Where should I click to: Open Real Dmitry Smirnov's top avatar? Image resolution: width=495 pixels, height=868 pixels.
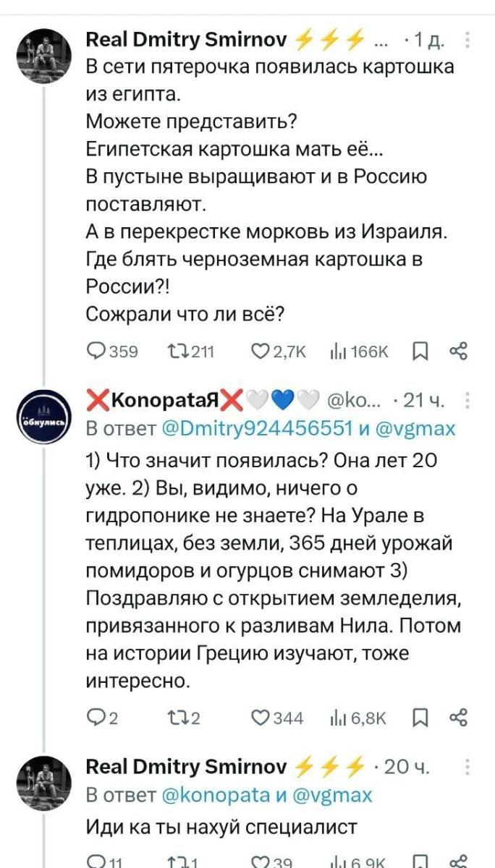44,56
